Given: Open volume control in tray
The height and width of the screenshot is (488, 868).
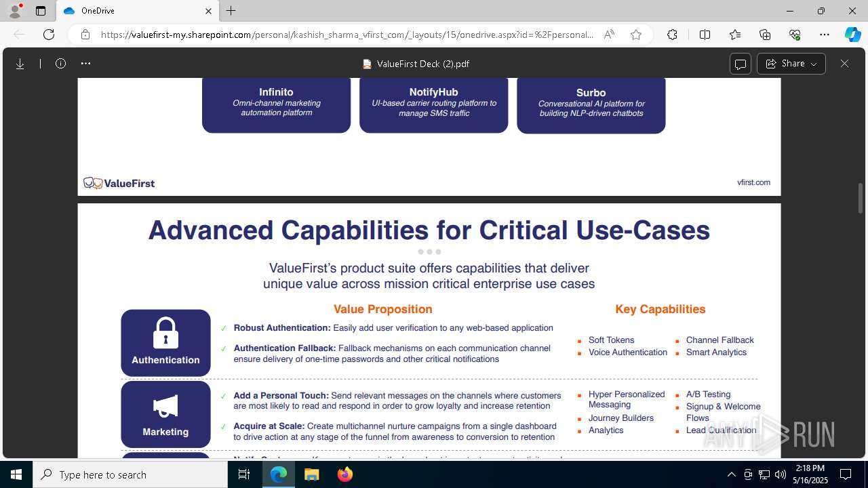Looking at the screenshot, I should pyautogui.click(x=781, y=474).
